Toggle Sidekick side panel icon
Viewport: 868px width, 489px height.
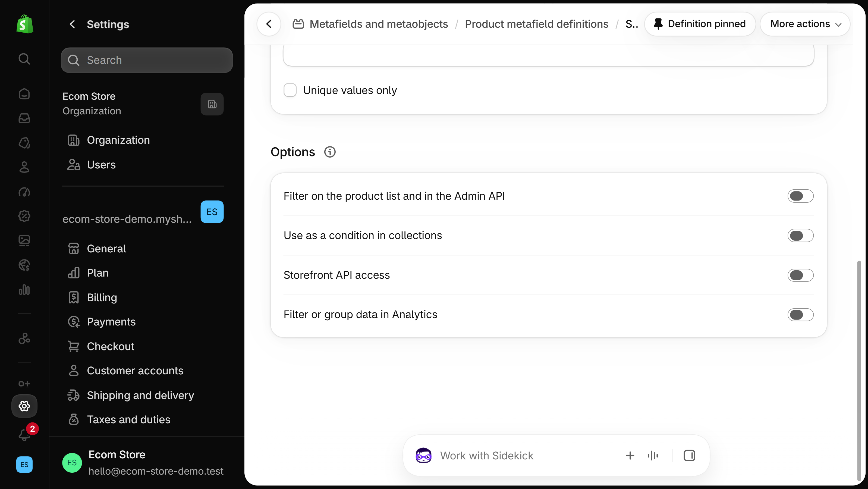coord(689,456)
